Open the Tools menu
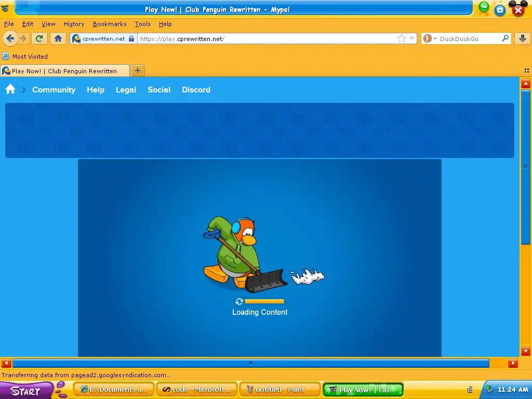532x399 pixels. click(142, 24)
